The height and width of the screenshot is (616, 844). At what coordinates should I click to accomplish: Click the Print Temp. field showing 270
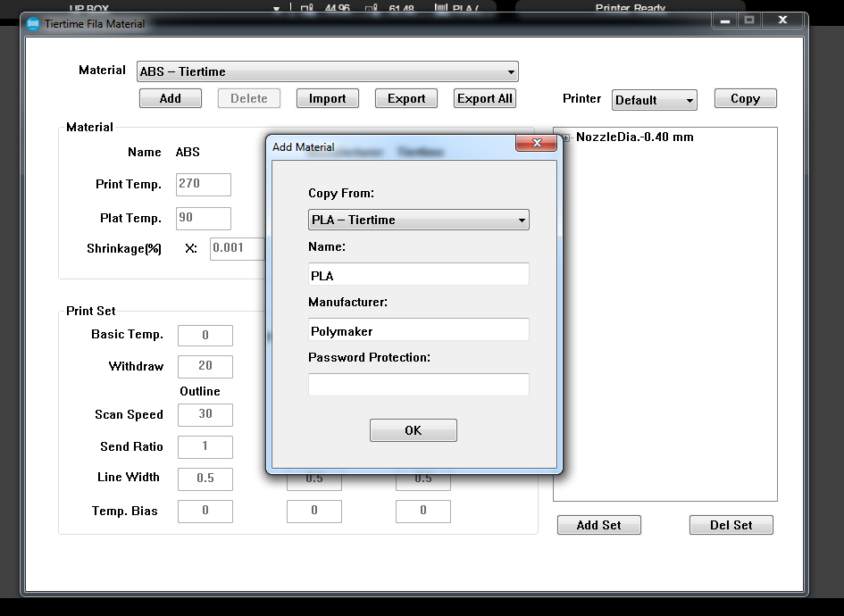(x=204, y=185)
